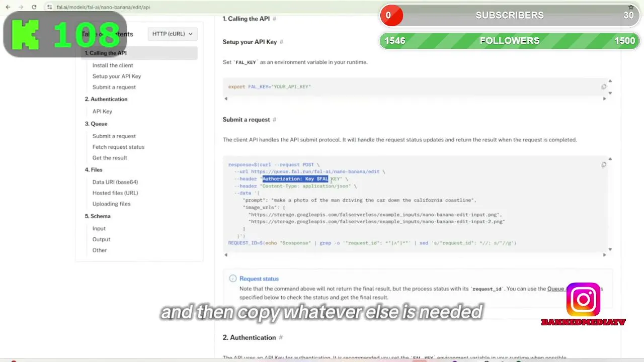Select '4. Files' in table of contents
This screenshot has width=644, height=362.
[94, 170]
